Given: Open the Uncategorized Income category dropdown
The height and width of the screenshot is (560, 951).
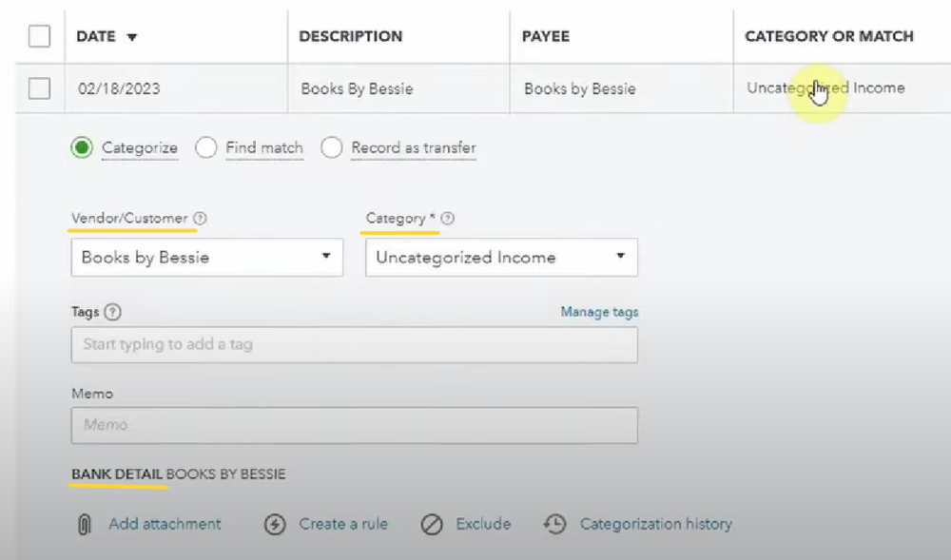Looking at the screenshot, I should point(501,258).
